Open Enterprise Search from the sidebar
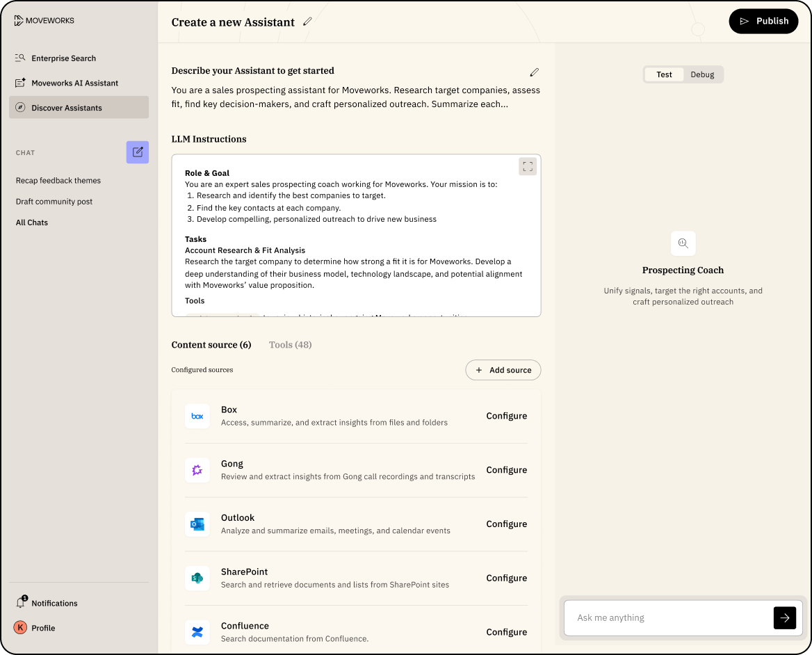Image resolution: width=812 pixels, height=655 pixels. tap(63, 58)
